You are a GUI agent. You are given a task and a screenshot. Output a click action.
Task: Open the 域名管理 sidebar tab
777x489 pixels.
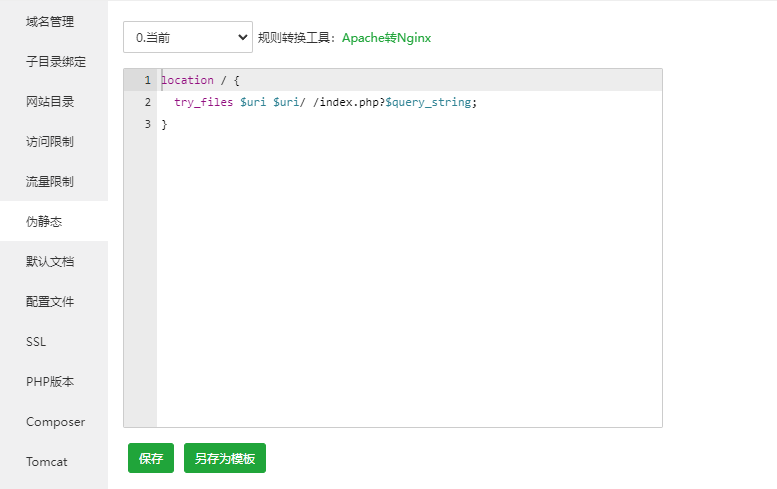tap(54, 22)
